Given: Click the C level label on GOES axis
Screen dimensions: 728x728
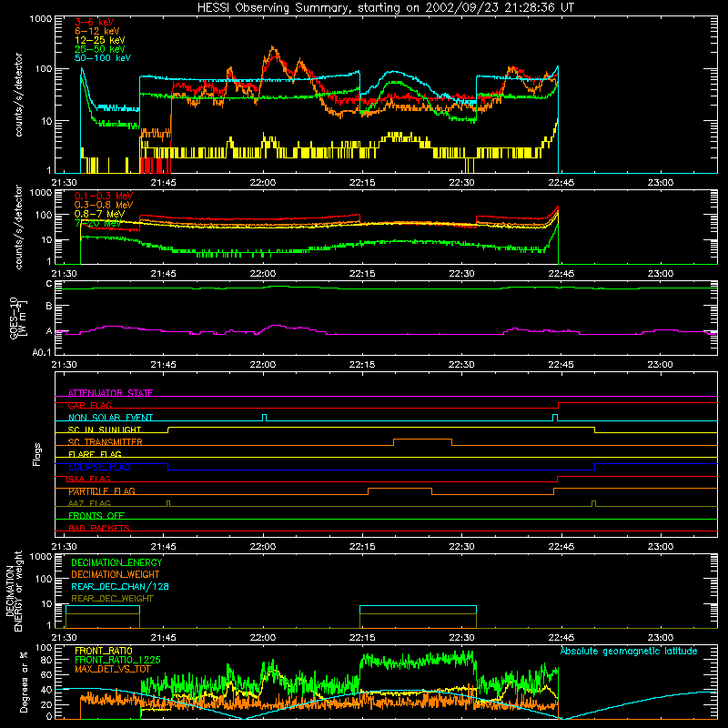Looking at the screenshot, I should click(x=49, y=284).
